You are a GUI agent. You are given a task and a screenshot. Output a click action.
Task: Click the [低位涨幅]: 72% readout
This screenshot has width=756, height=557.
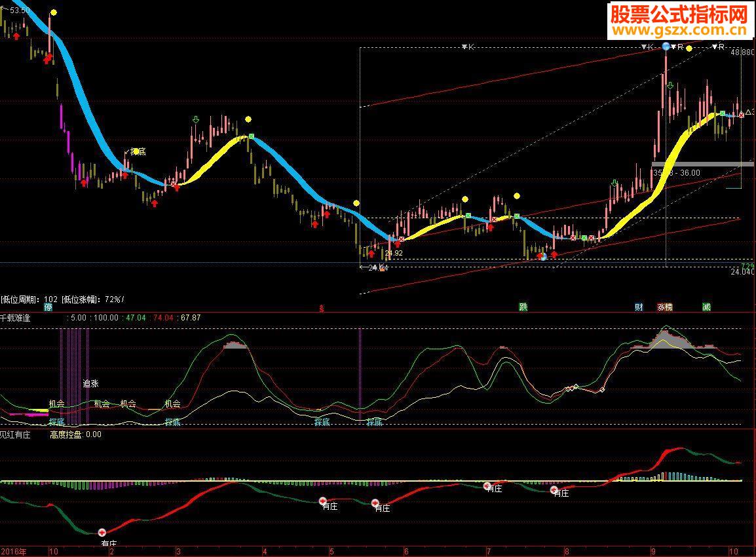coord(92,299)
